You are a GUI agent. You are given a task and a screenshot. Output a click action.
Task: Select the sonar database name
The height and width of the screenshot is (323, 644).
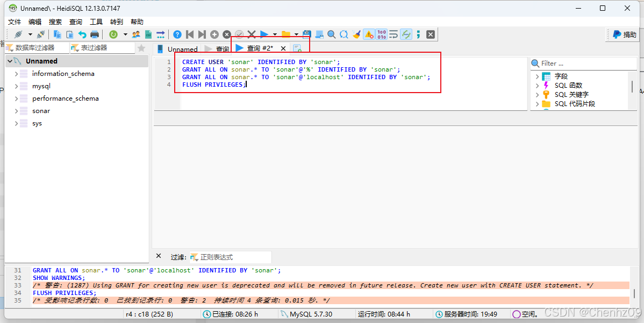[x=41, y=111]
